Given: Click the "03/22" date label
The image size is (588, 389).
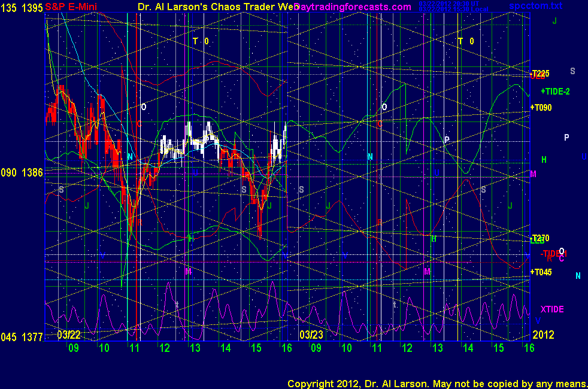Looking at the screenshot, I should tap(69, 335).
